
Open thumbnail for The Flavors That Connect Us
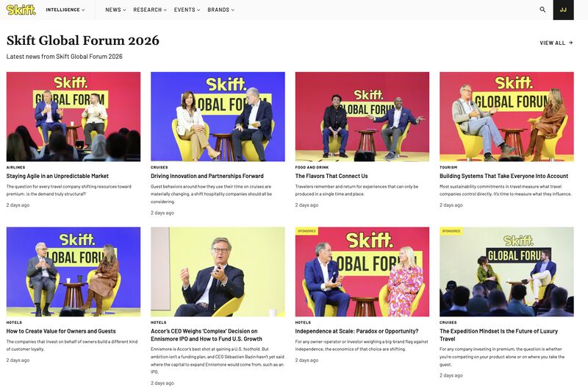click(x=362, y=117)
